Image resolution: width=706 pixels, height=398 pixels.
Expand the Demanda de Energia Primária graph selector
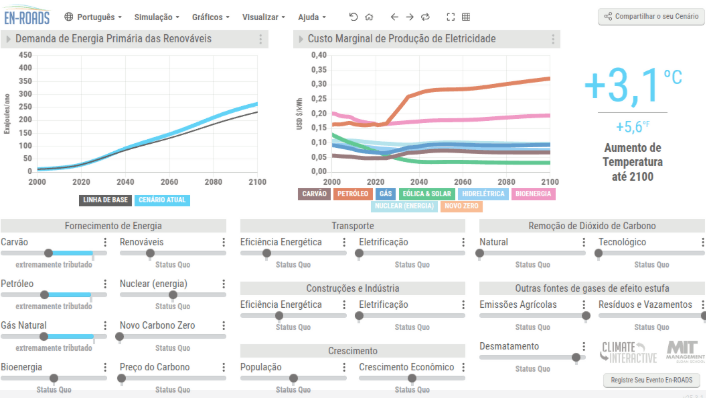(x=8, y=39)
